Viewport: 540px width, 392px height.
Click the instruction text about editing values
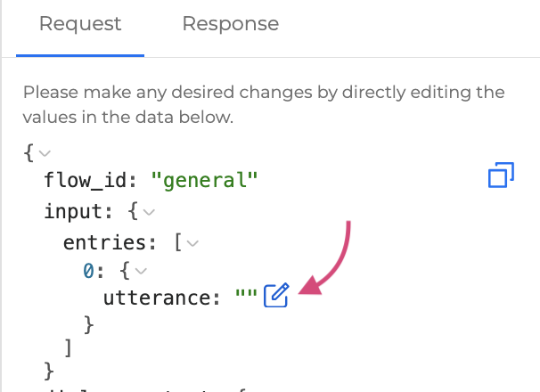pyautogui.click(x=264, y=104)
